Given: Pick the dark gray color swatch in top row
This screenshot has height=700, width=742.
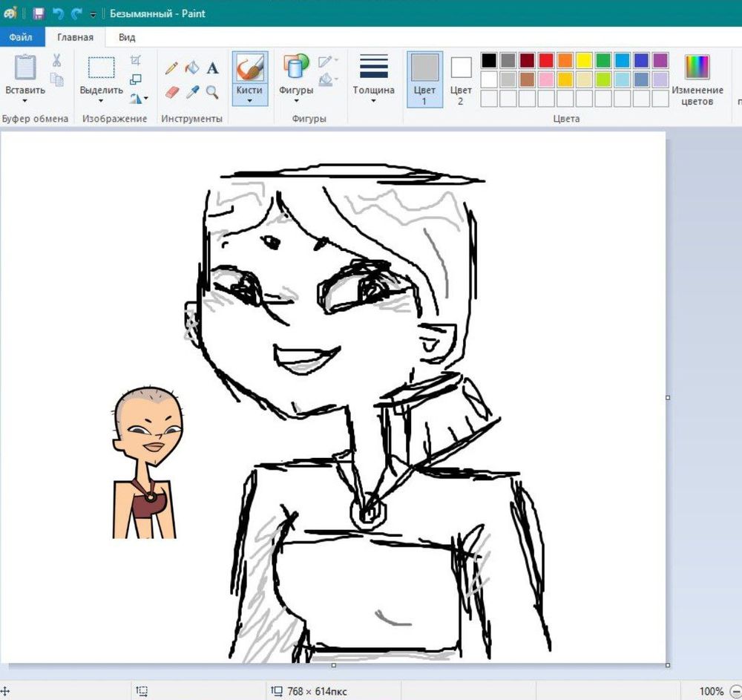Looking at the screenshot, I should (508, 60).
